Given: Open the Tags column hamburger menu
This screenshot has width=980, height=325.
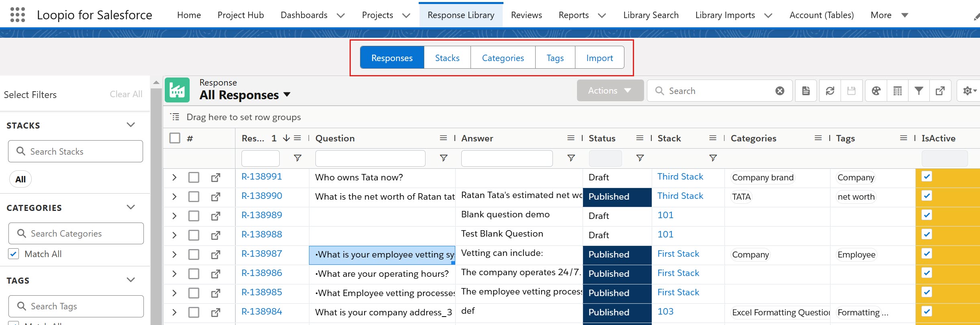Looking at the screenshot, I should click(904, 138).
